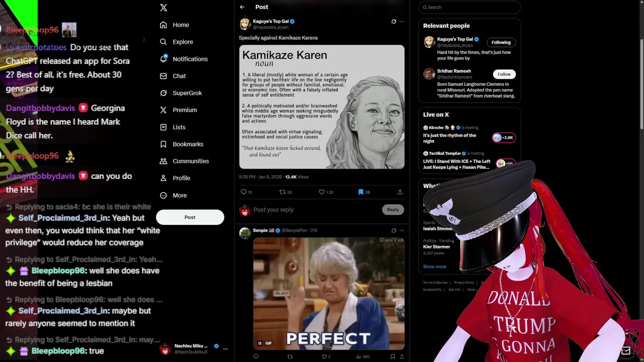Click the Chat envelope icon
644x362 pixels.
coord(163,76)
